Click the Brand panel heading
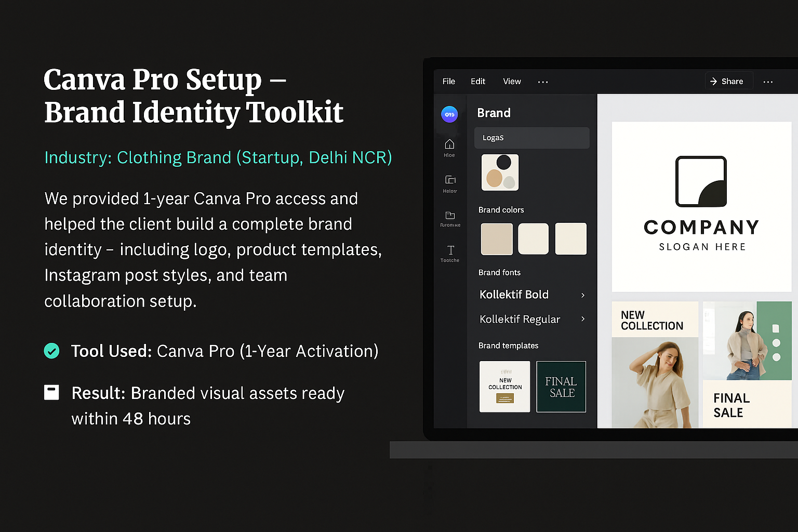Image resolution: width=798 pixels, height=532 pixels. [x=494, y=113]
